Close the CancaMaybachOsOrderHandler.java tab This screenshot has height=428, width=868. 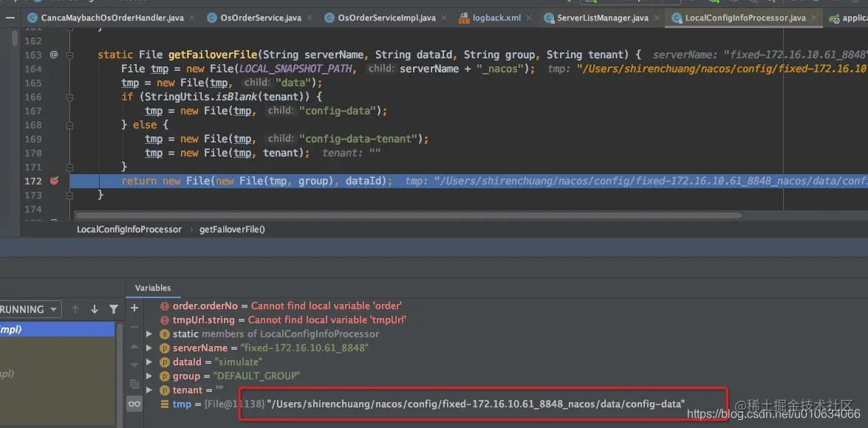tap(192, 18)
